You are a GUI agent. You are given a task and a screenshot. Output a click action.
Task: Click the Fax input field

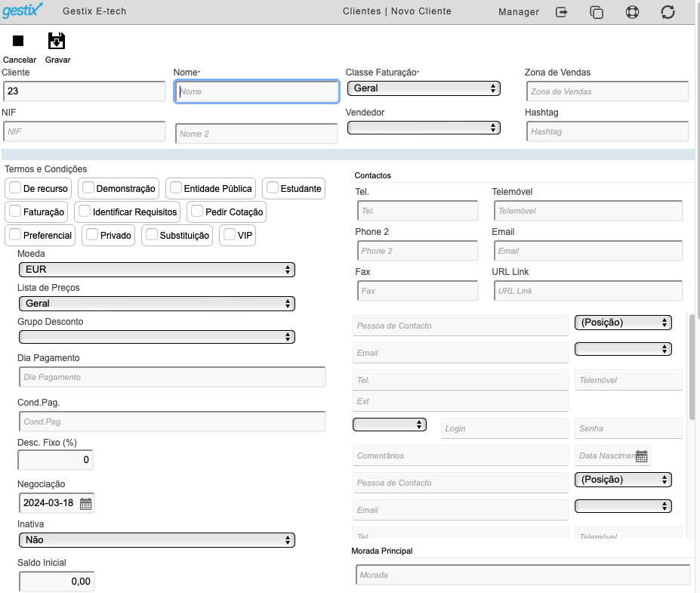click(418, 291)
